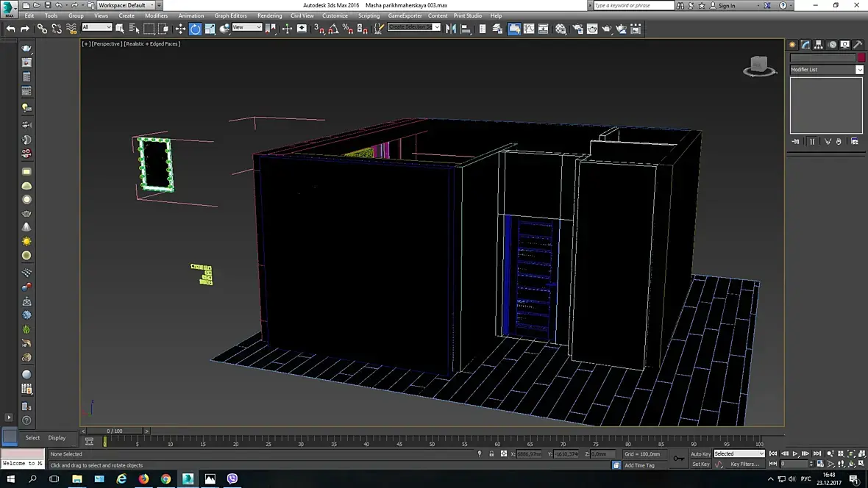The height and width of the screenshot is (488, 868).
Task: Select the Move tool in main toolbar
Action: point(180,29)
